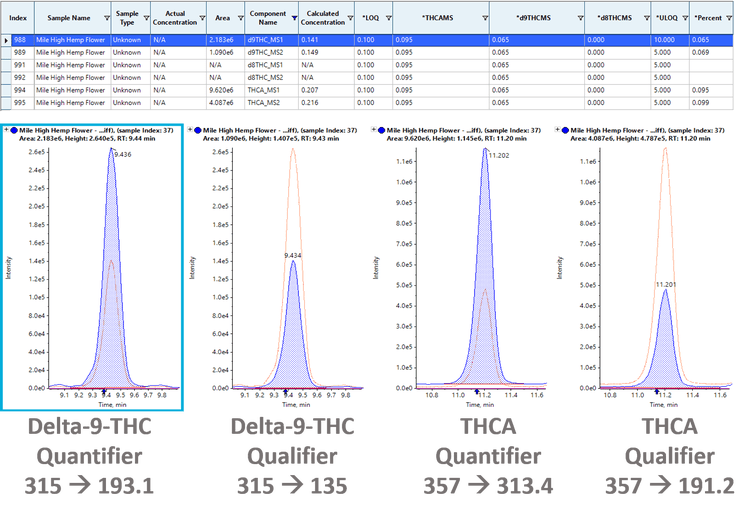Select the d8THC_MS1 component cell

[x=267, y=64]
